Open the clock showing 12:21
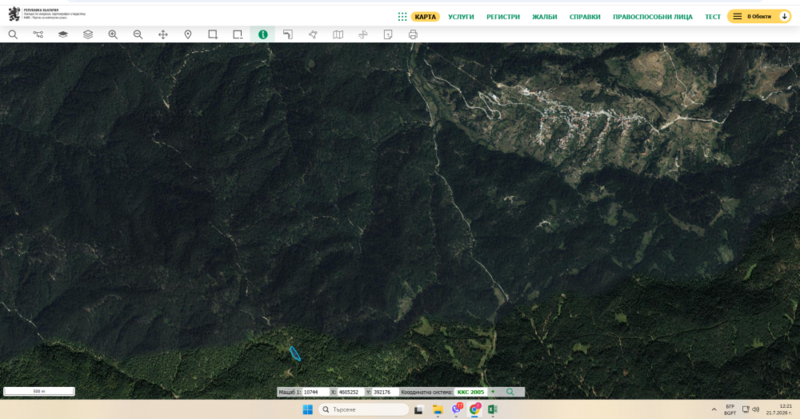The image size is (800, 419). click(x=779, y=409)
